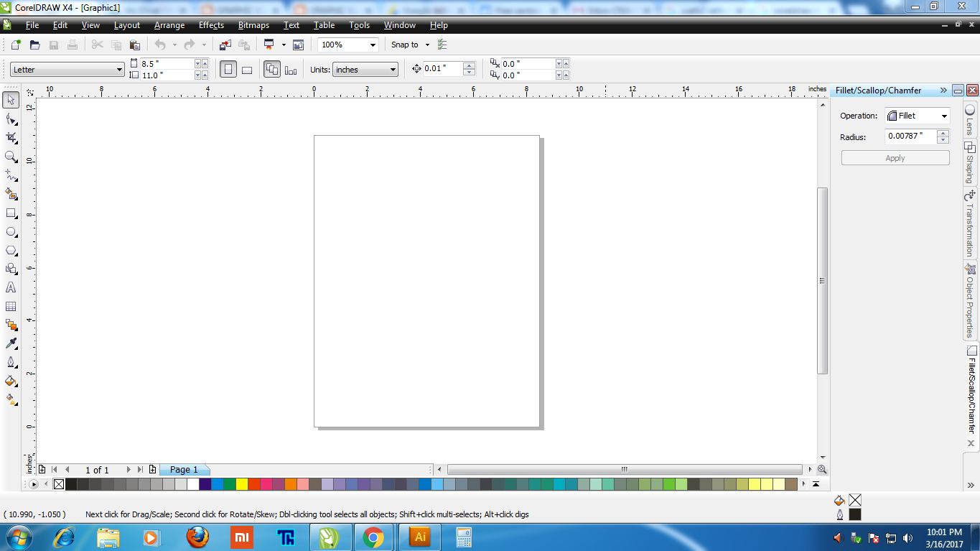The width and height of the screenshot is (980, 551).
Task: Choose the Text tool
Action: click(x=11, y=287)
